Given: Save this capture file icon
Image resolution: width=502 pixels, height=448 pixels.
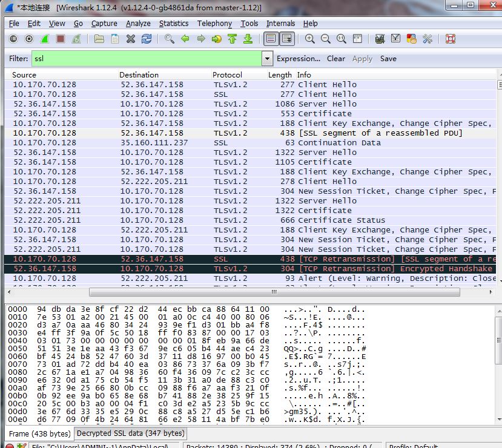Looking at the screenshot, I should pos(115,39).
